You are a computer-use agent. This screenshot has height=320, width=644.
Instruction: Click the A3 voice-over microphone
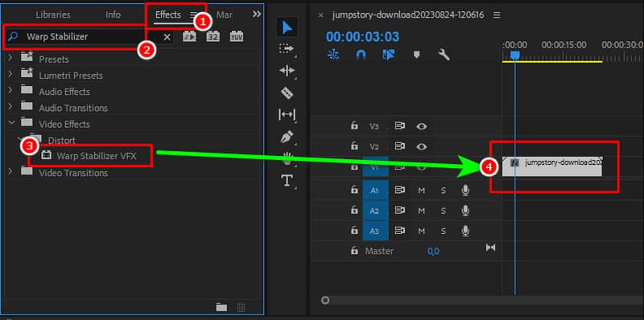tap(465, 232)
